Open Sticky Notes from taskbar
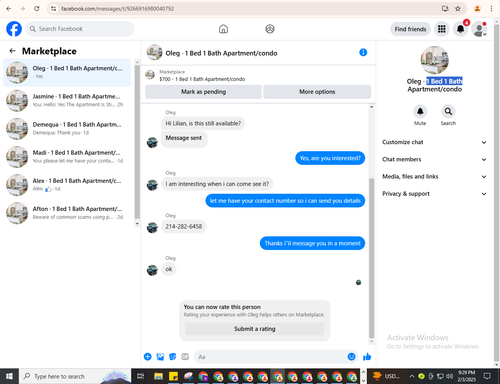The image size is (500, 384). point(173,376)
